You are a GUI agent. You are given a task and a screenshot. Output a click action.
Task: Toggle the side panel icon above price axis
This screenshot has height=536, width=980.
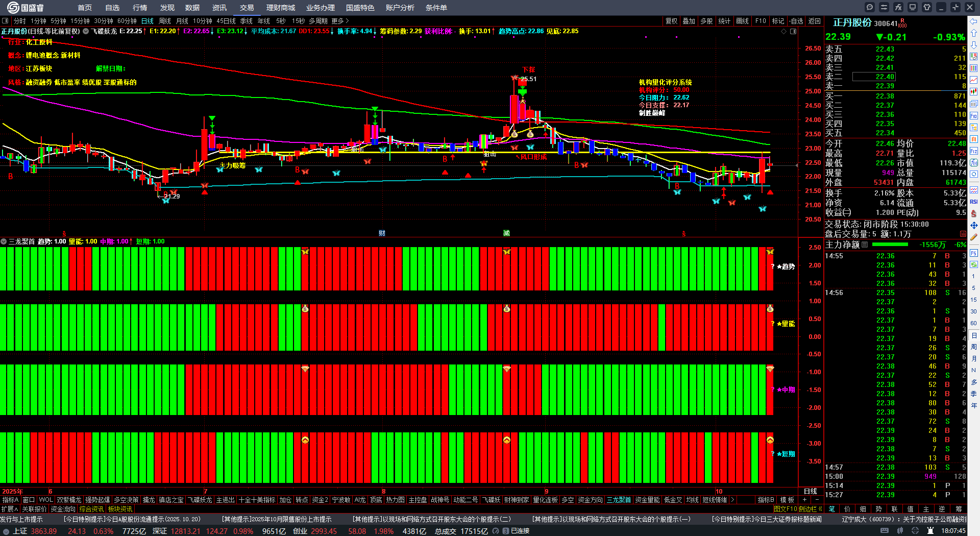[x=793, y=32]
